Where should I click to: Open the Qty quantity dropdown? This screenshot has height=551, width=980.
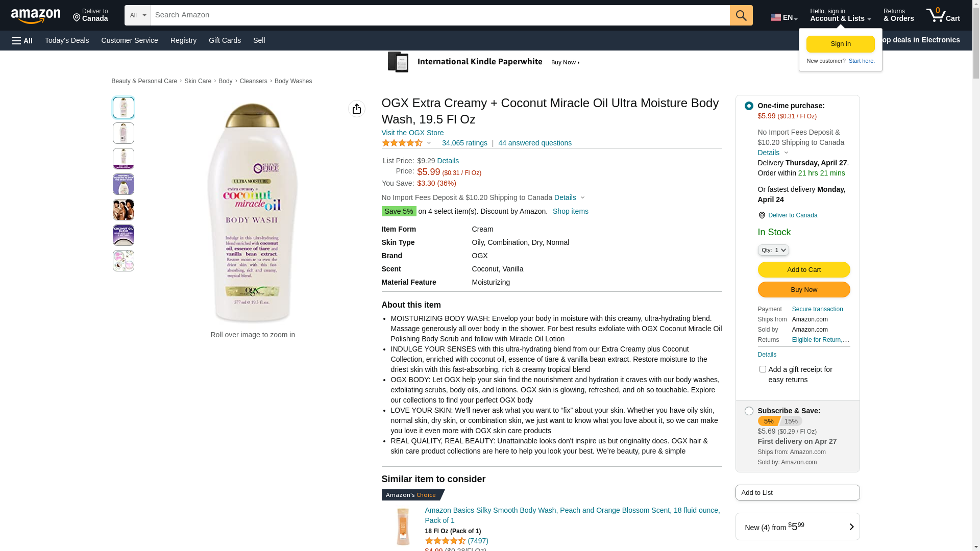pyautogui.click(x=773, y=250)
